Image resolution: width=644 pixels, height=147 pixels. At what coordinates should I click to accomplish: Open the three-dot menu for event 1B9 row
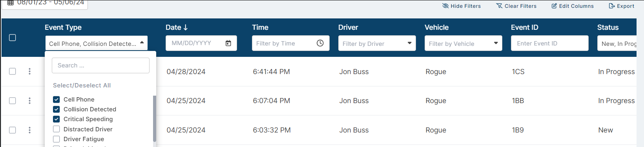click(x=29, y=130)
